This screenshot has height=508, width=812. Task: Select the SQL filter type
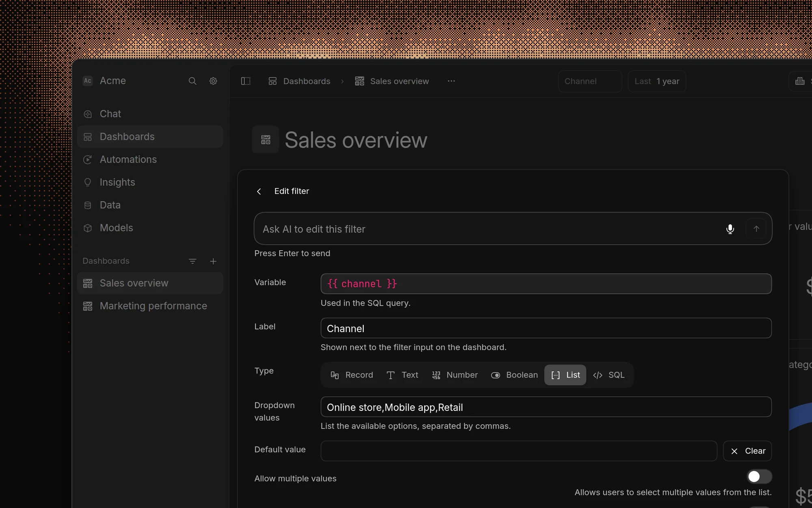(609, 375)
